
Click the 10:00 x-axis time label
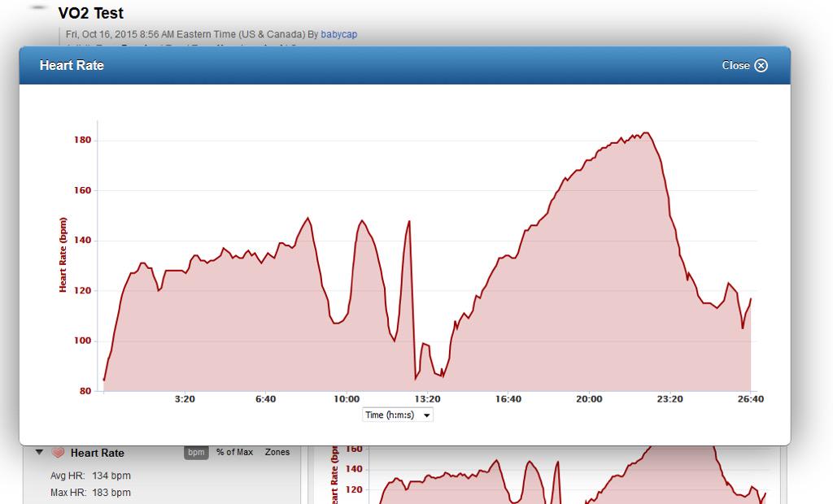tap(347, 399)
